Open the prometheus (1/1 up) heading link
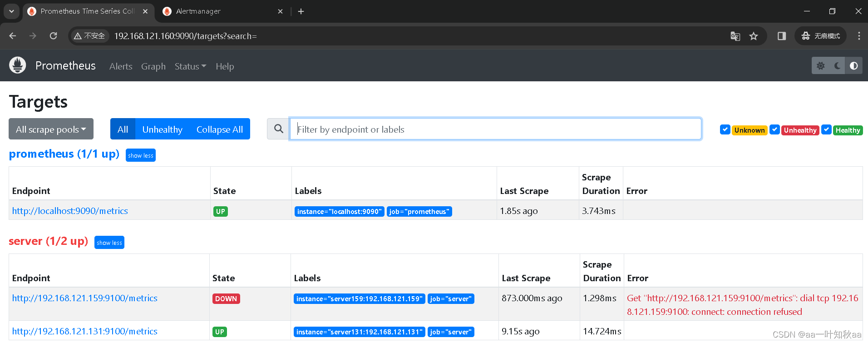868x343 pixels. click(64, 154)
